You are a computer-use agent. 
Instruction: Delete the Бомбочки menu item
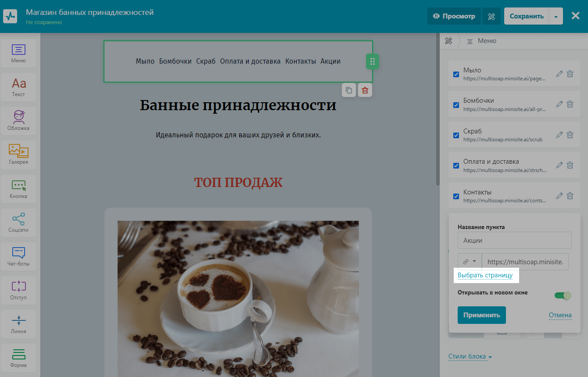click(x=570, y=104)
